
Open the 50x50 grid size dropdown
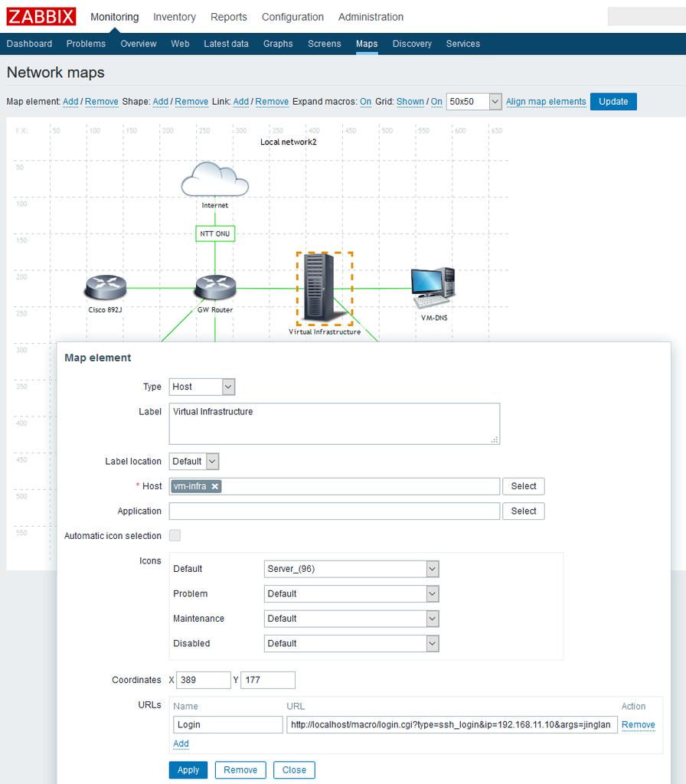473,102
